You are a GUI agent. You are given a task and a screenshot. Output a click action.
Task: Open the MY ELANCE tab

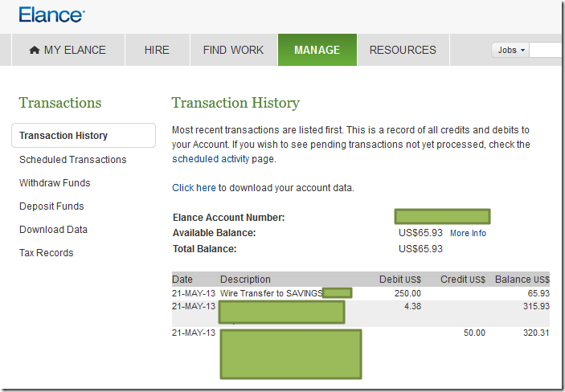click(68, 50)
